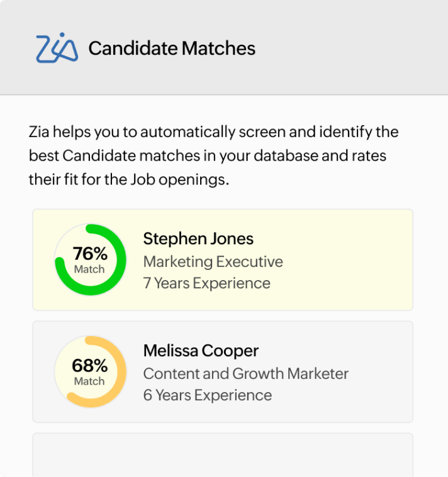The width and height of the screenshot is (448, 477).
Task: Click the Match label under 76%
Action: pyautogui.click(x=89, y=269)
